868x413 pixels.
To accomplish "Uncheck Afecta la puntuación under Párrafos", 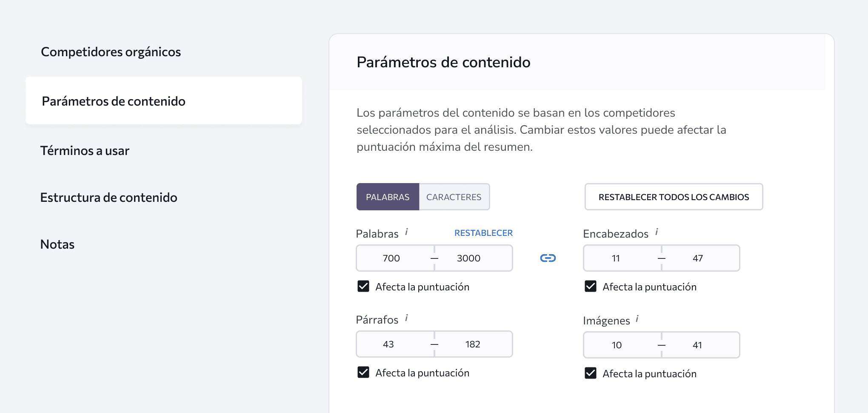I will (x=363, y=373).
